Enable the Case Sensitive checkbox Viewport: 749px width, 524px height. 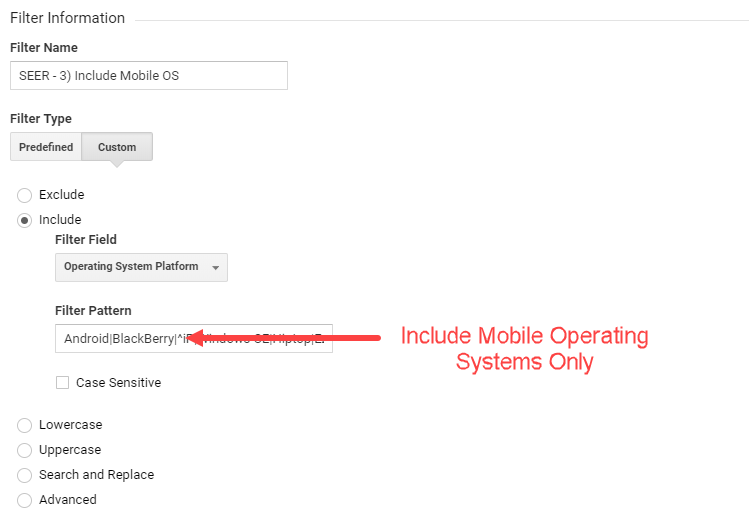tap(63, 383)
